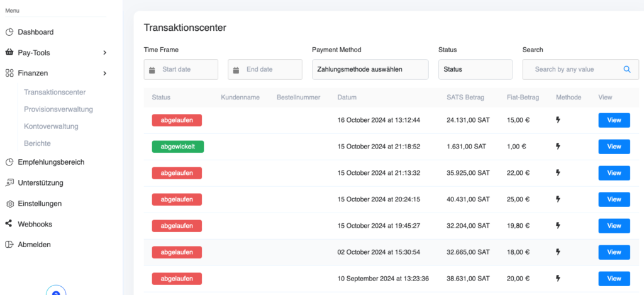Click the Pay-Tools basket icon
Viewport: 644px width, 295px height.
point(9,53)
